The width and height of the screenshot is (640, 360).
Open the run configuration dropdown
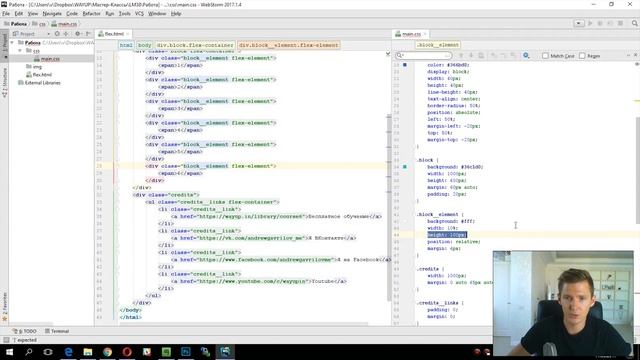tap(579, 23)
